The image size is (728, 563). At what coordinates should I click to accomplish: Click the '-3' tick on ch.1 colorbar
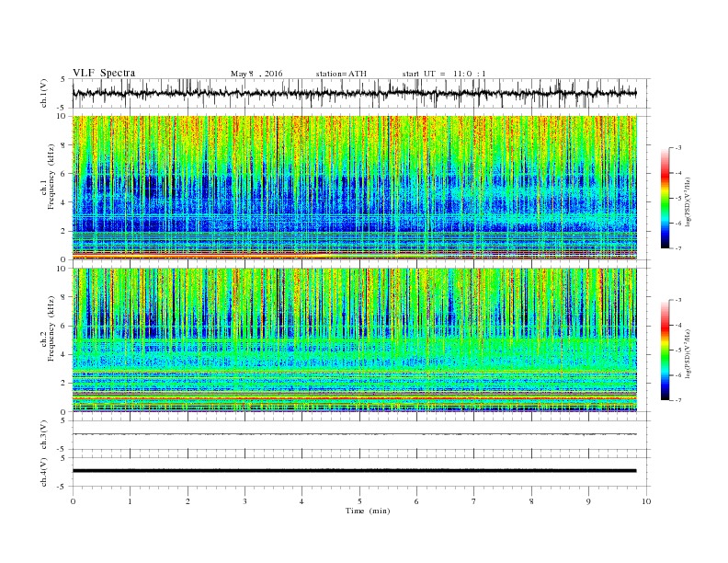coord(678,148)
